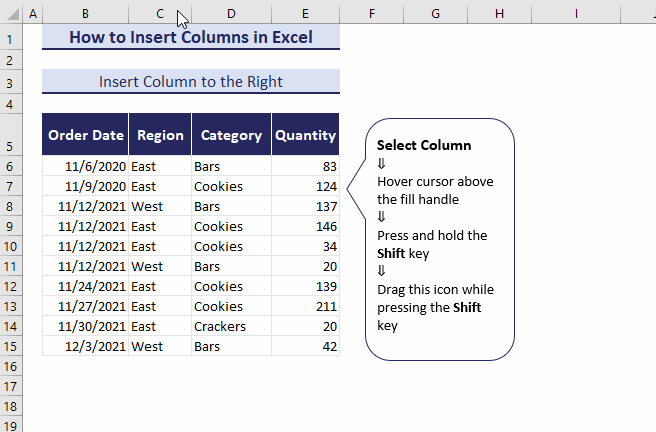
Task: Select column B header
Action: click(85, 14)
